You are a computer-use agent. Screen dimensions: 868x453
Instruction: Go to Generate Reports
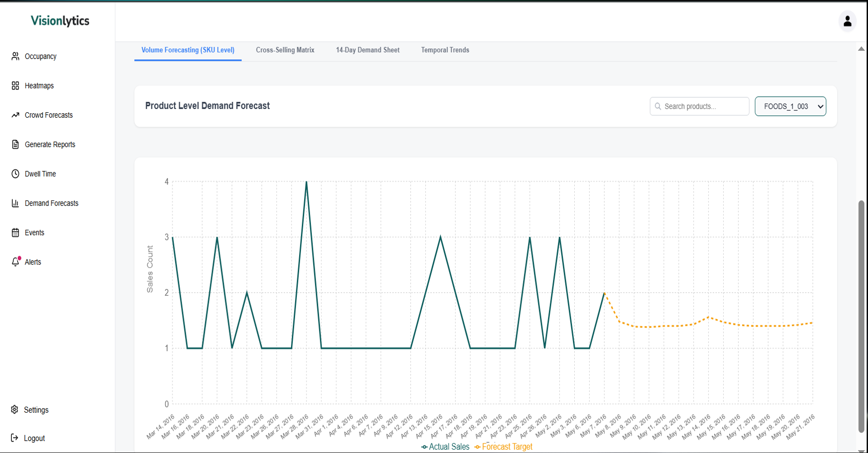click(50, 144)
